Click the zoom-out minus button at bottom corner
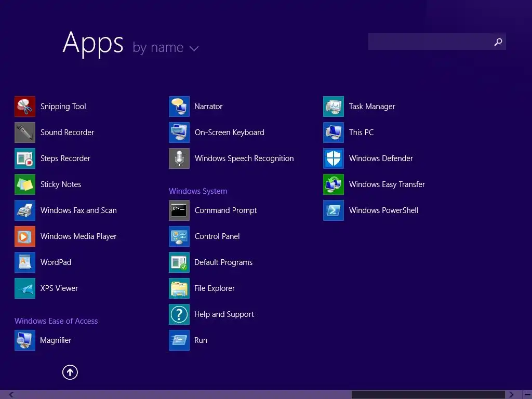The width and height of the screenshot is (532, 399). tap(528, 395)
